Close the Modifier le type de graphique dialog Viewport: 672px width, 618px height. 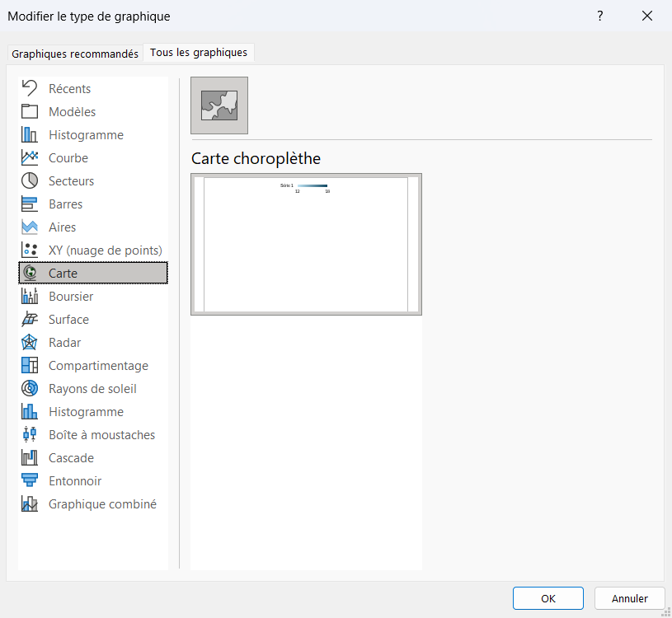point(647,16)
